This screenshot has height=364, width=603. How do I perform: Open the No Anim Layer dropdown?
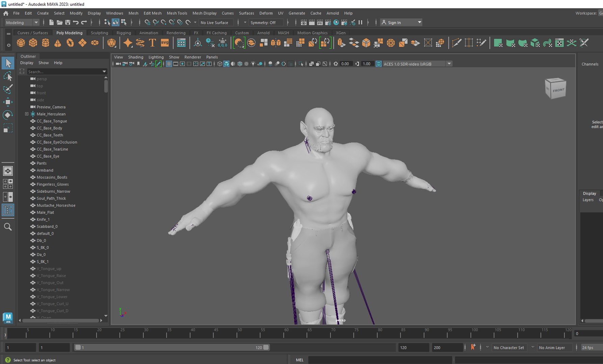(x=554, y=347)
